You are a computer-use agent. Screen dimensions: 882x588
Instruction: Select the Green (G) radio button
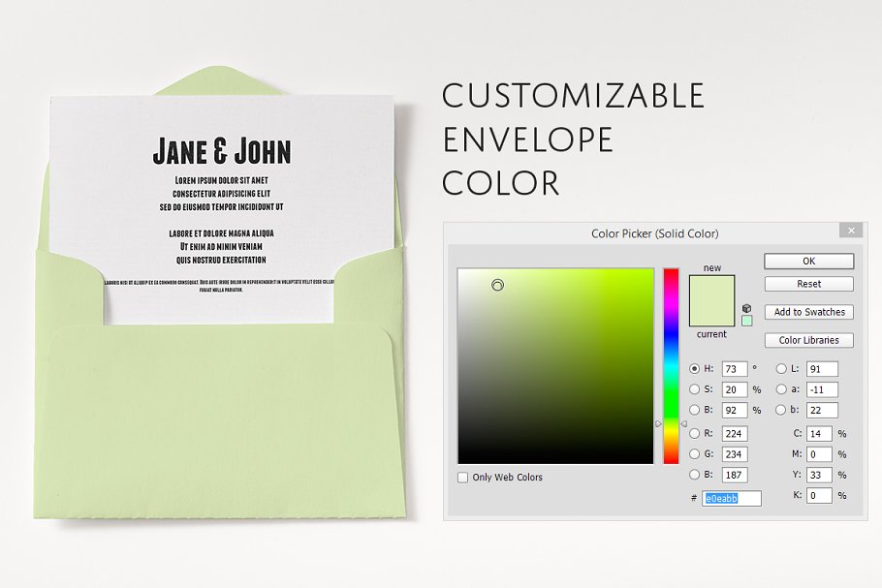(x=694, y=454)
